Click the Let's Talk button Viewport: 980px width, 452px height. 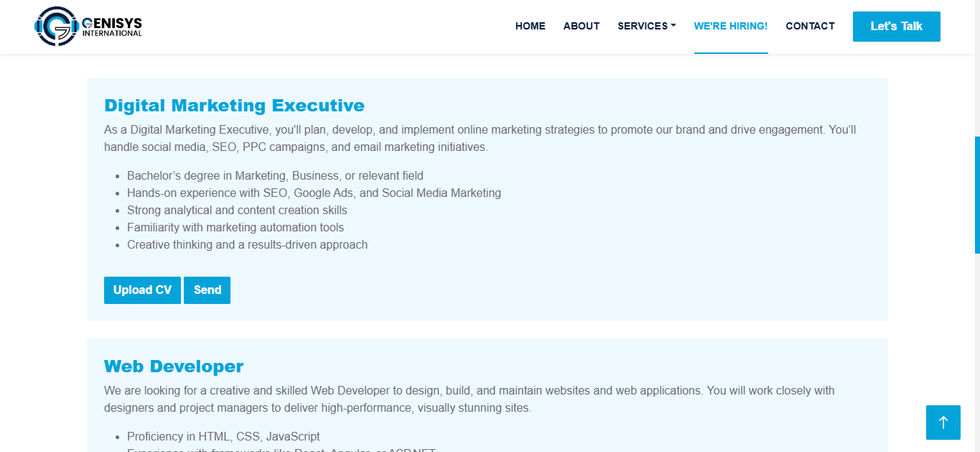coord(896,27)
